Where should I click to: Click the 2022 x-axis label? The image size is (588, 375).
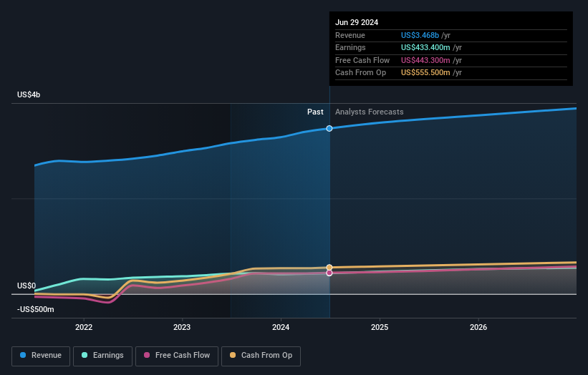coord(84,327)
